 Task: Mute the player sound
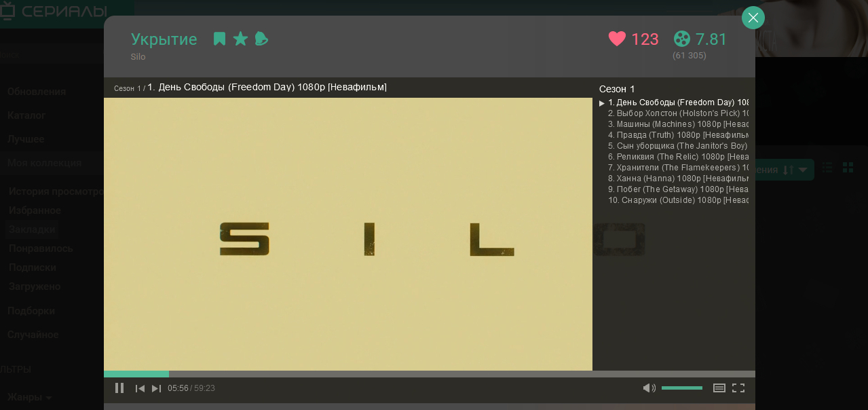click(649, 388)
